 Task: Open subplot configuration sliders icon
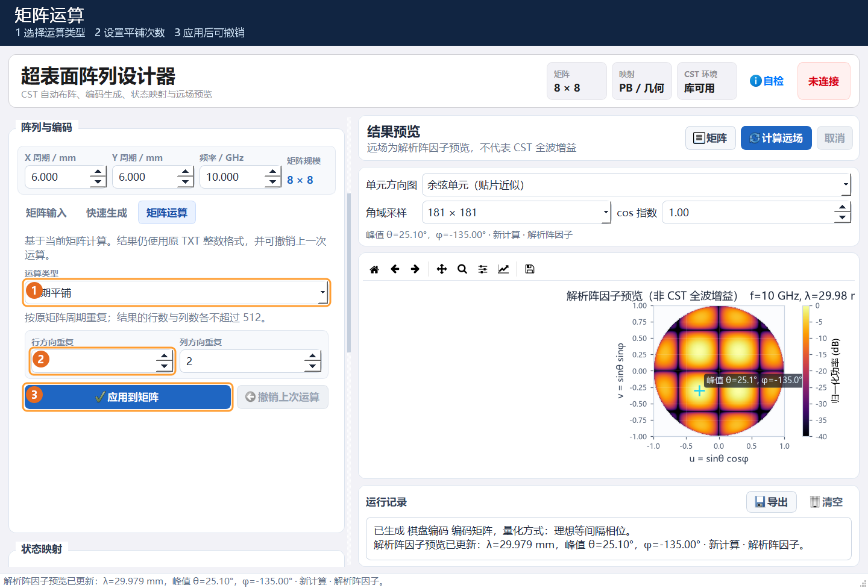pos(483,269)
